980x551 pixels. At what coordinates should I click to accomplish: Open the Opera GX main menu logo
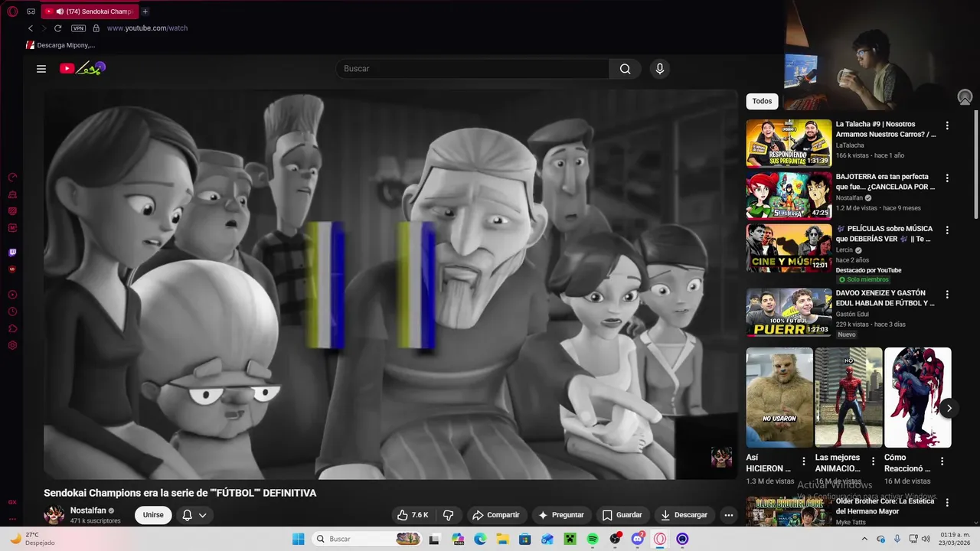pyautogui.click(x=12, y=11)
